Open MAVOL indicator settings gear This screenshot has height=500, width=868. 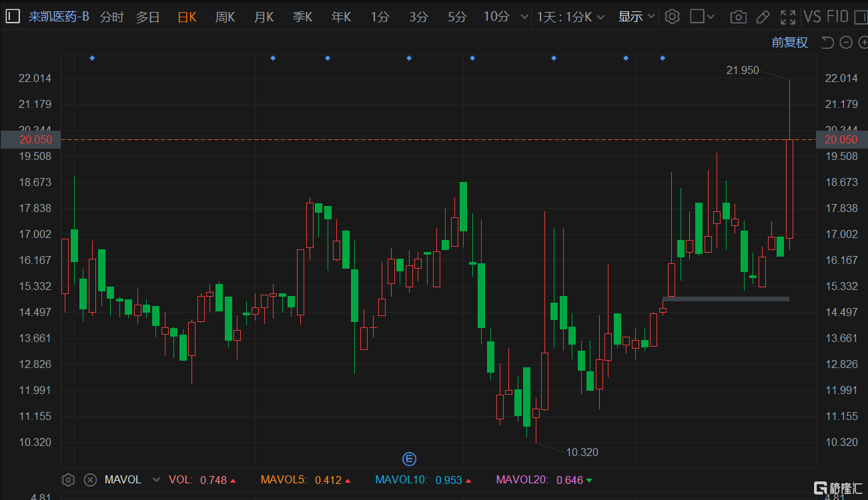click(x=68, y=480)
